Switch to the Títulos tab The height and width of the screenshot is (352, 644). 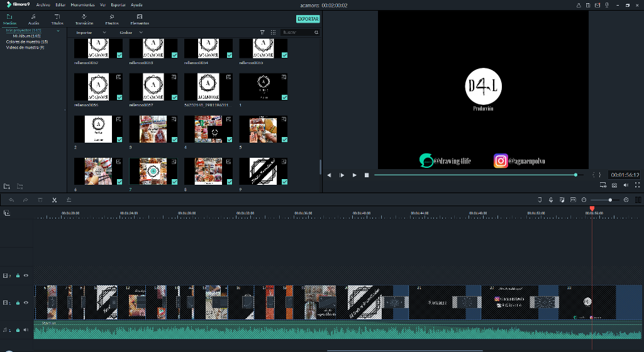57,19
